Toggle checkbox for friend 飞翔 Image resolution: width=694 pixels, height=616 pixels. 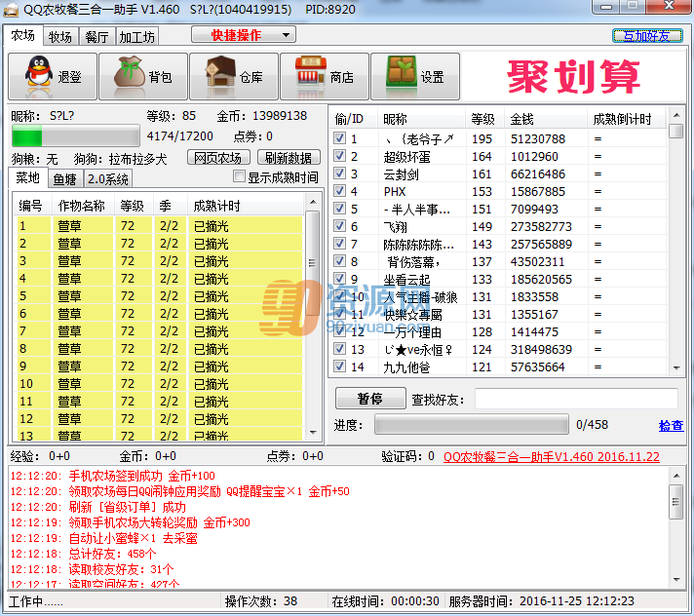pos(339,226)
